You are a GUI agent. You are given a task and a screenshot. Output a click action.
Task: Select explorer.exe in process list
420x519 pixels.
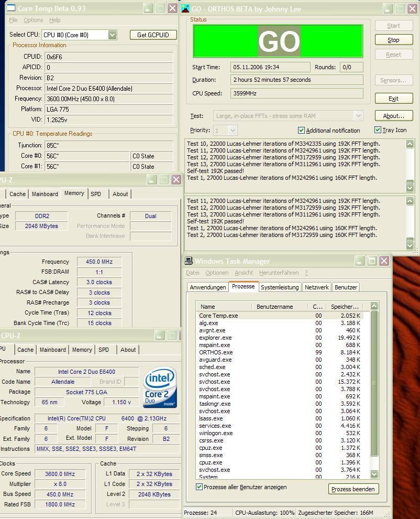tap(280, 338)
